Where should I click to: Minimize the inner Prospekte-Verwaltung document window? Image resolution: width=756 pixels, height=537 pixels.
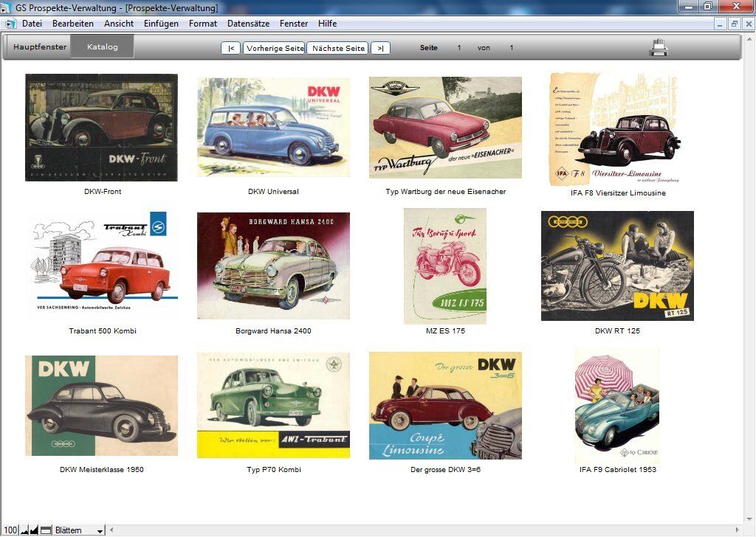pos(720,24)
